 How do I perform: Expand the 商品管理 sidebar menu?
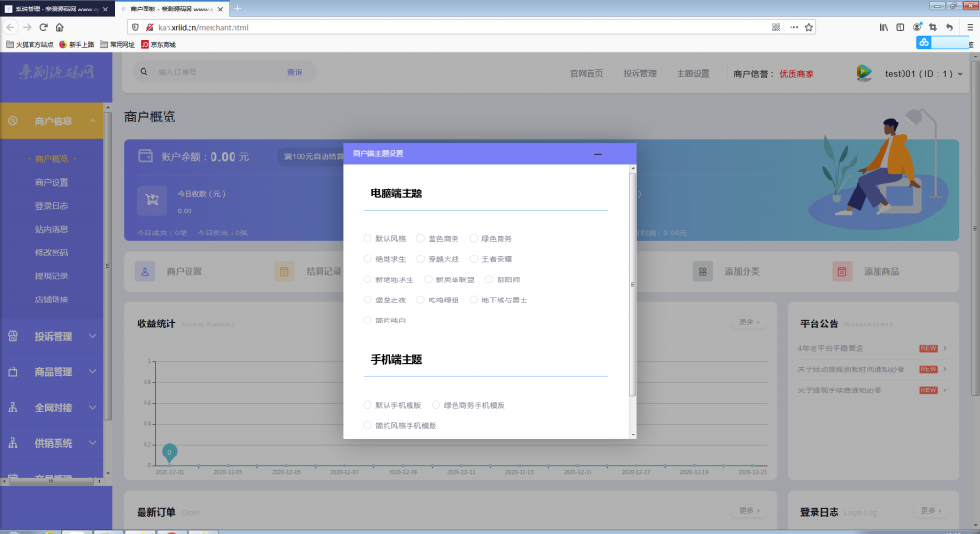[x=54, y=371]
